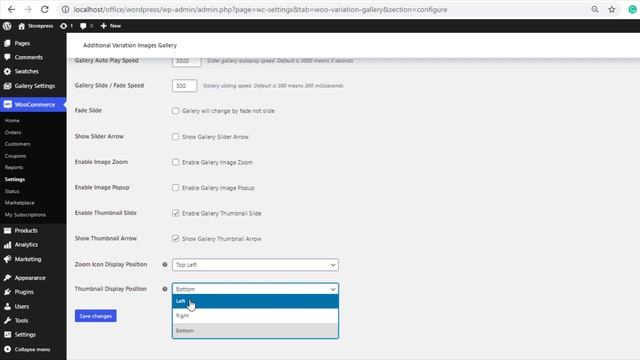
Task: Go to WooCommerce Home submenu
Action: pos(12,120)
